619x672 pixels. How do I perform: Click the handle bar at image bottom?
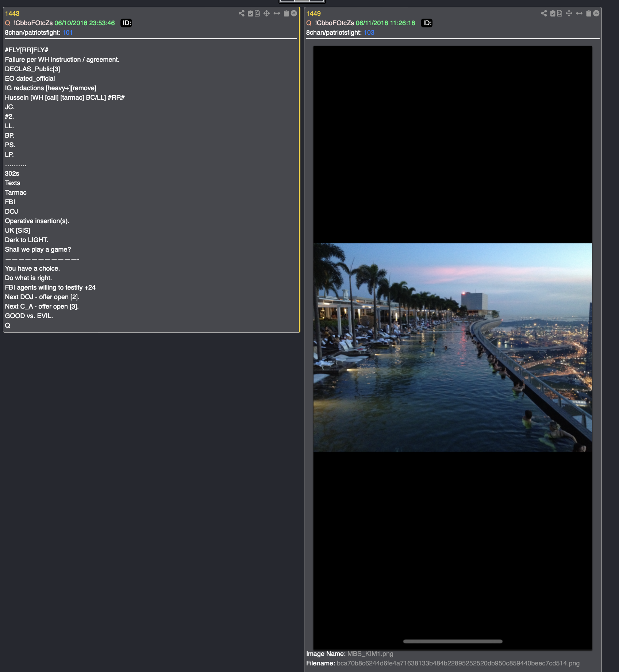click(453, 641)
